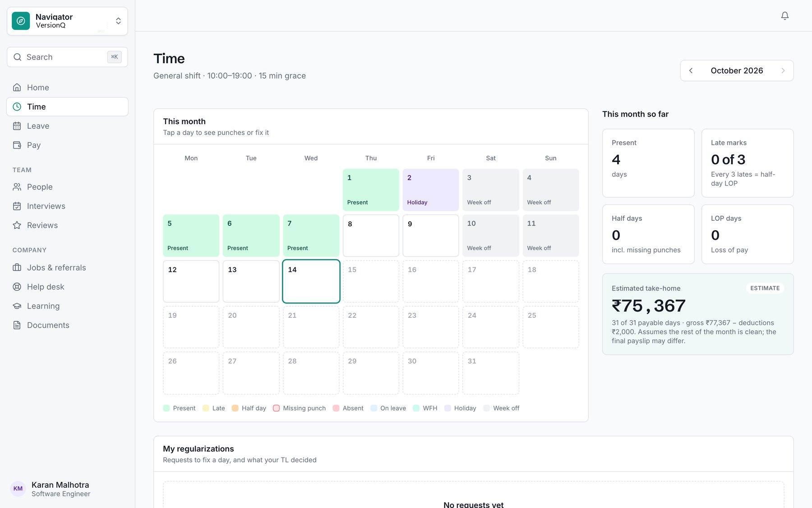Select the Time sidebar item
This screenshot has width=812, height=508.
coord(67,107)
